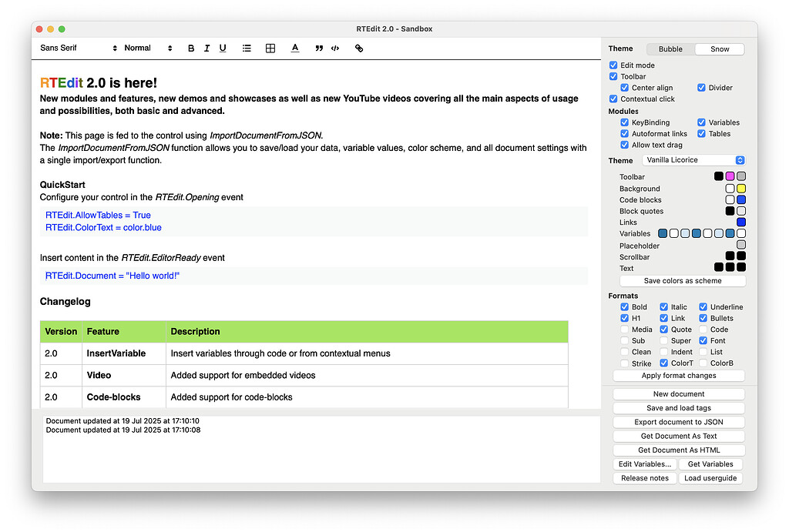The width and height of the screenshot is (789, 532).
Task: Open the text color tool
Action: coord(295,48)
